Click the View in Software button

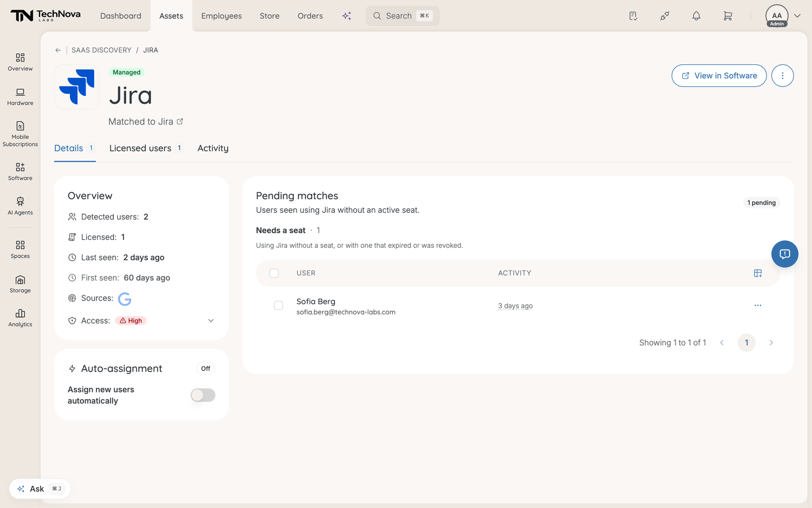719,76
